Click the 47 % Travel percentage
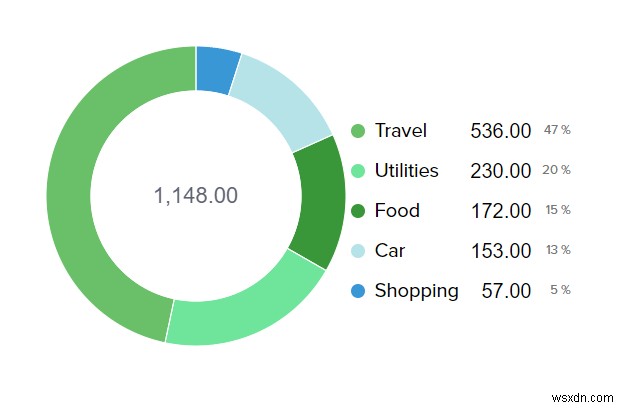 click(557, 130)
